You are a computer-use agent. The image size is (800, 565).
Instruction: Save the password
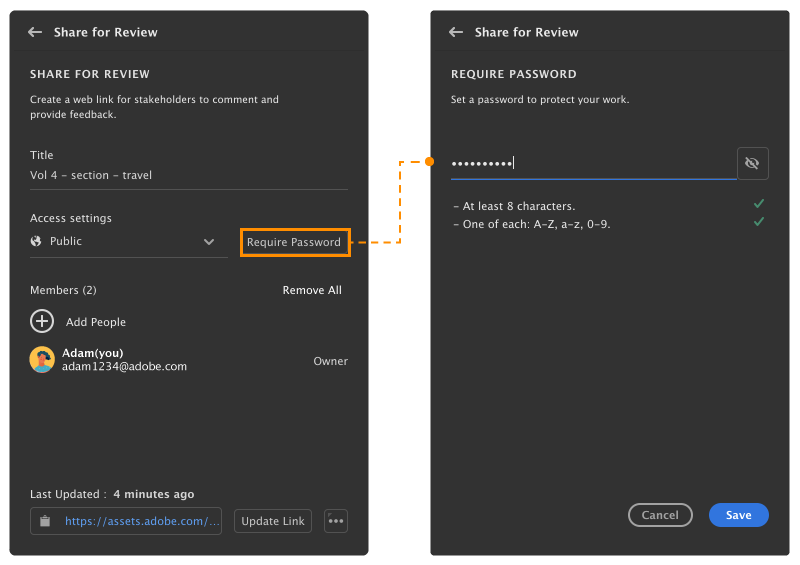(738, 515)
